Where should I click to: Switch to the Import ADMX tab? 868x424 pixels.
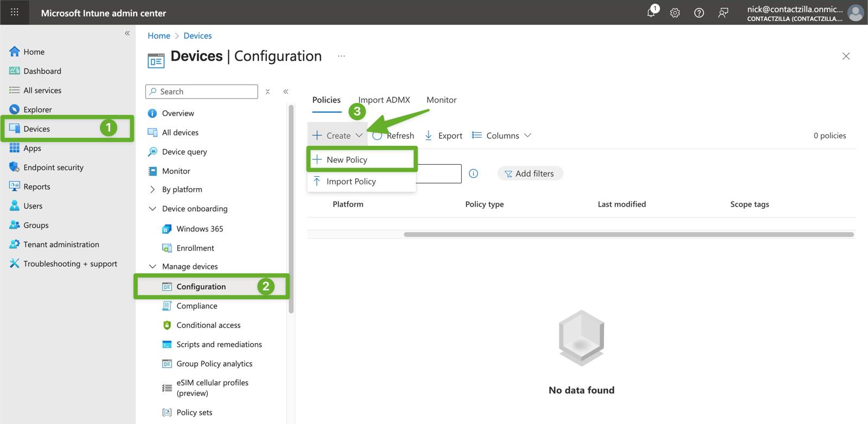point(384,100)
